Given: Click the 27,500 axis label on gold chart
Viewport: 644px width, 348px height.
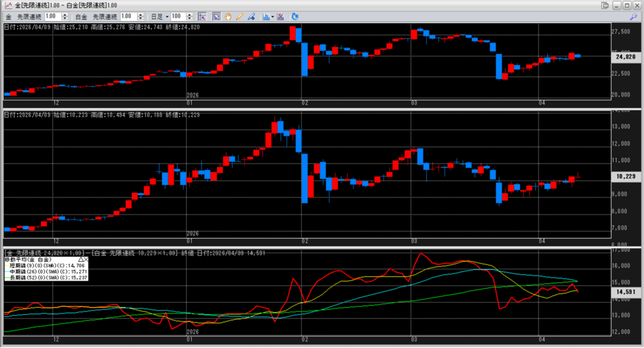Looking at the screenshot, I should coord(621,31).
